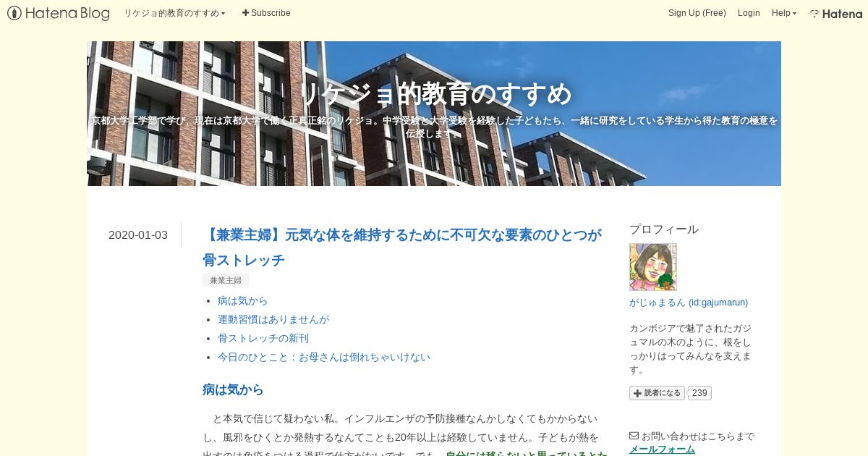Open the Hatena Blog logo link
868x456 pixels.
point(59,13)
